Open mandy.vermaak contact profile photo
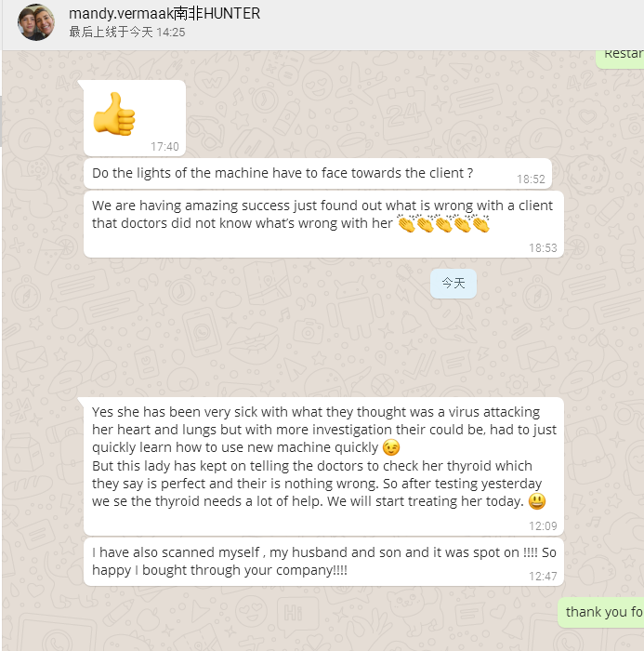 (36, 22)
